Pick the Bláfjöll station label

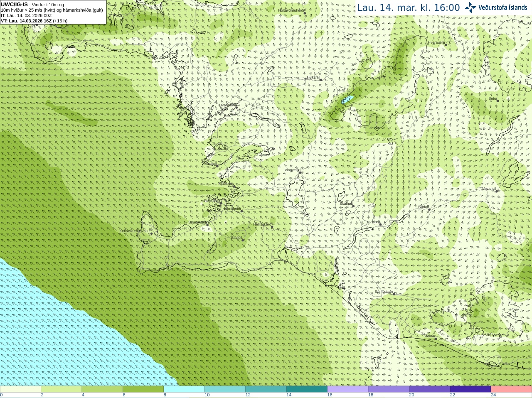236,238
